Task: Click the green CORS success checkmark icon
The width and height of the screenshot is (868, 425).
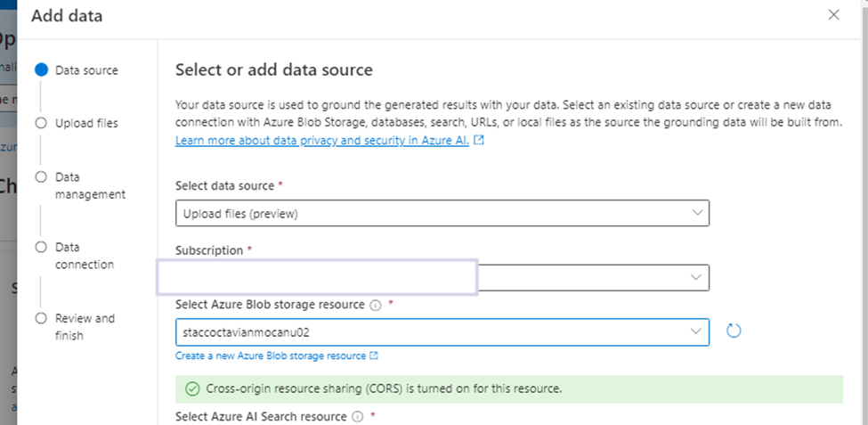Action: tap(191, 388)
